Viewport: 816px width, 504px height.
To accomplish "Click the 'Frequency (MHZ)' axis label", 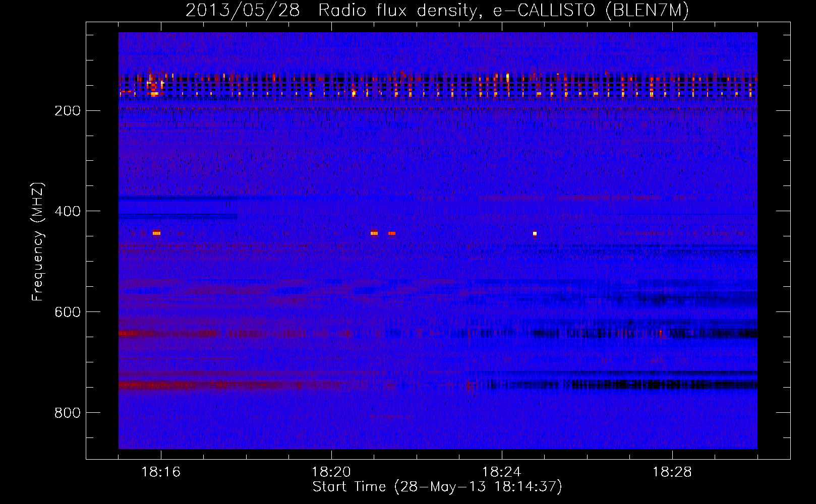I will pos(38,242).
